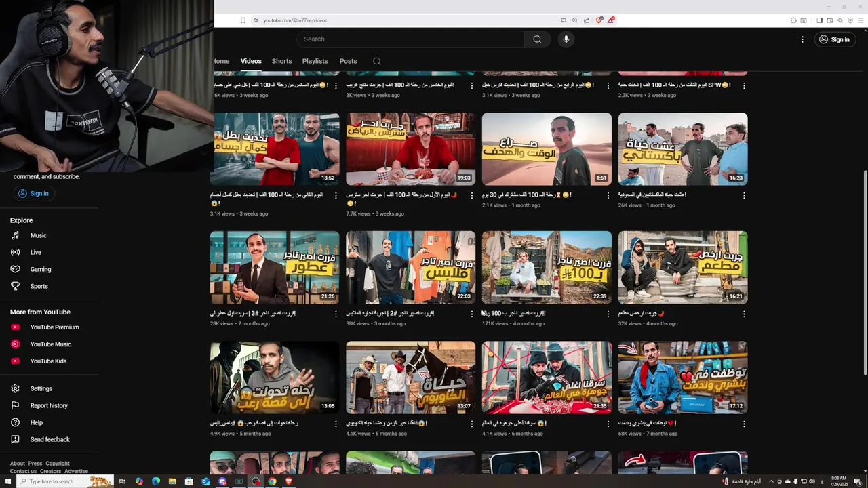
Task: Open the About footer link
Action: click(x=18, y=464)
